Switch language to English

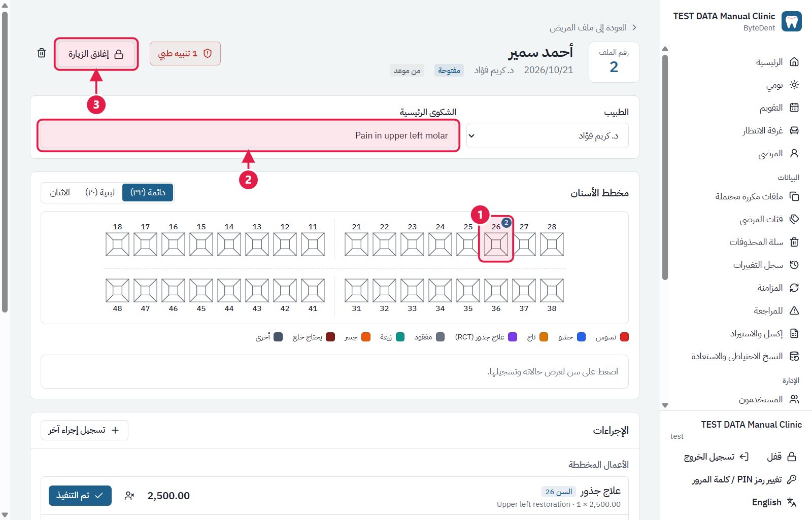click(x=774, y=502)
